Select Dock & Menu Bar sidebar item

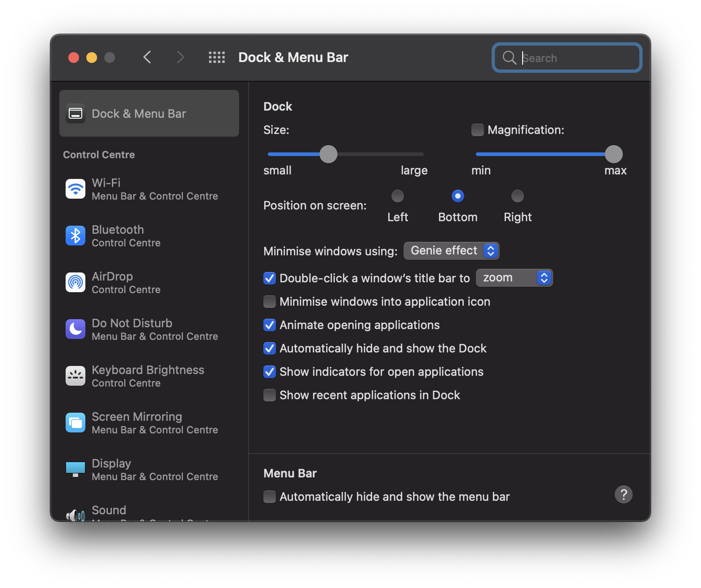[149, 114]
